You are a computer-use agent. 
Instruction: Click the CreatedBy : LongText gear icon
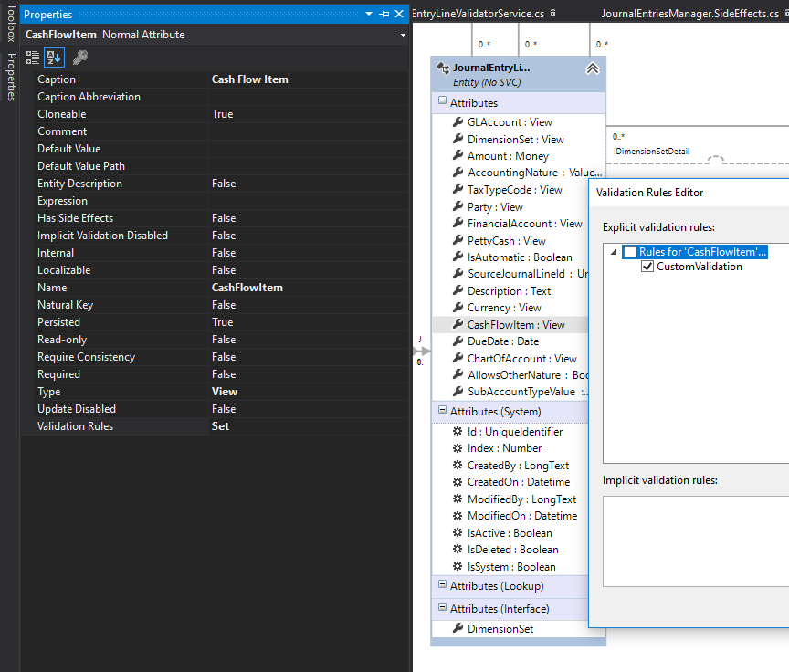458,465
